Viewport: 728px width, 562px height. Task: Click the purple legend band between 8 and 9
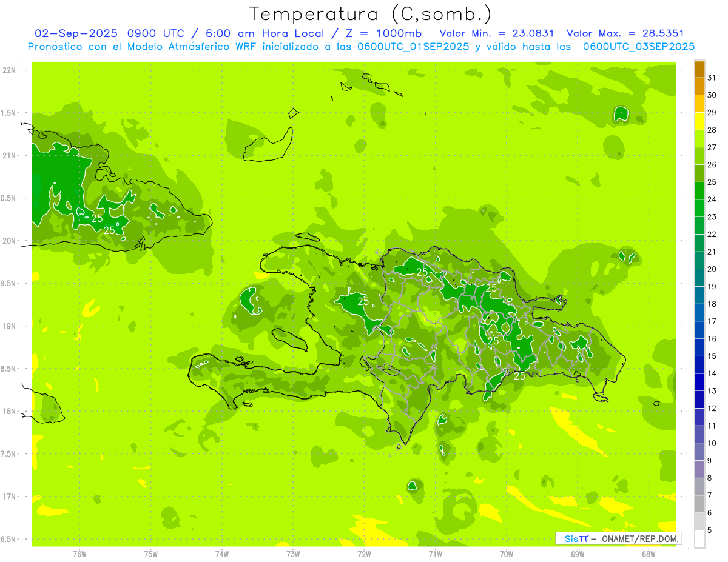coord(699,469)
